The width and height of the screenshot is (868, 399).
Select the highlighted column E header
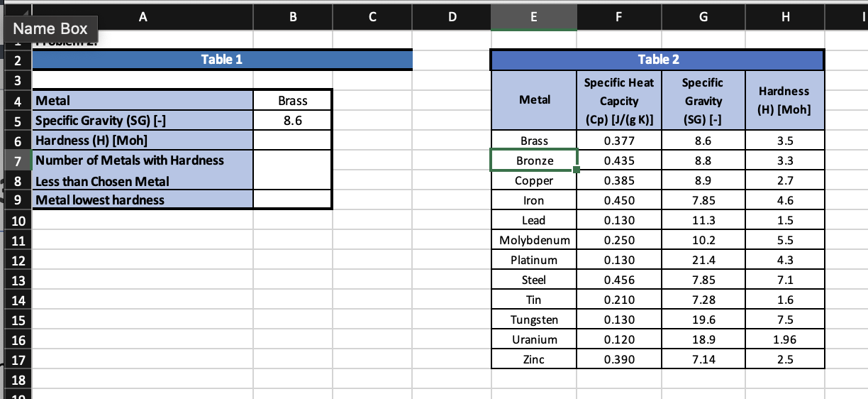534,16
